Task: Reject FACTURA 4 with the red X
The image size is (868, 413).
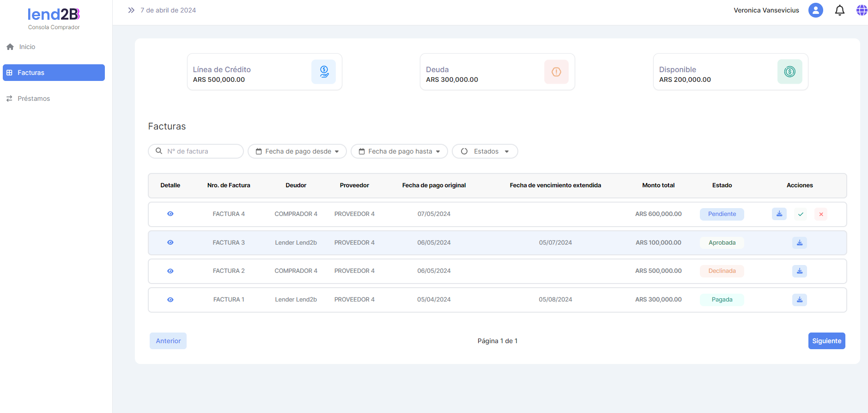Action: pos(821,214)
